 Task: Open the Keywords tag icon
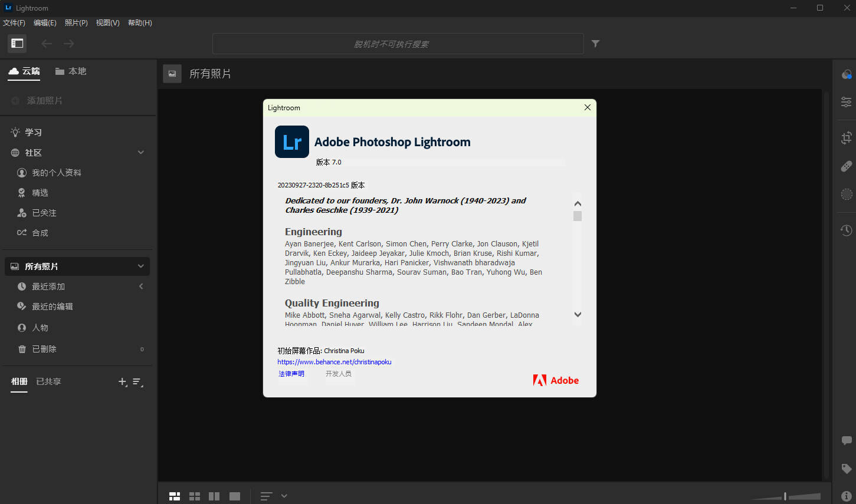(847, 469)
